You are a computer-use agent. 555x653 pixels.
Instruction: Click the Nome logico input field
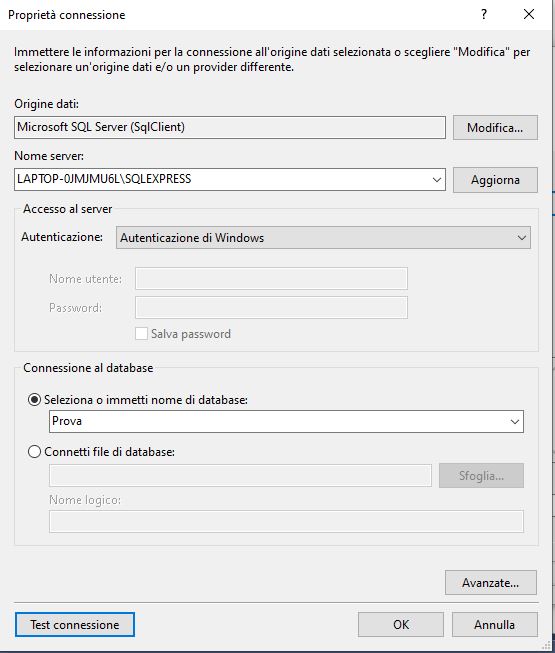286,521
